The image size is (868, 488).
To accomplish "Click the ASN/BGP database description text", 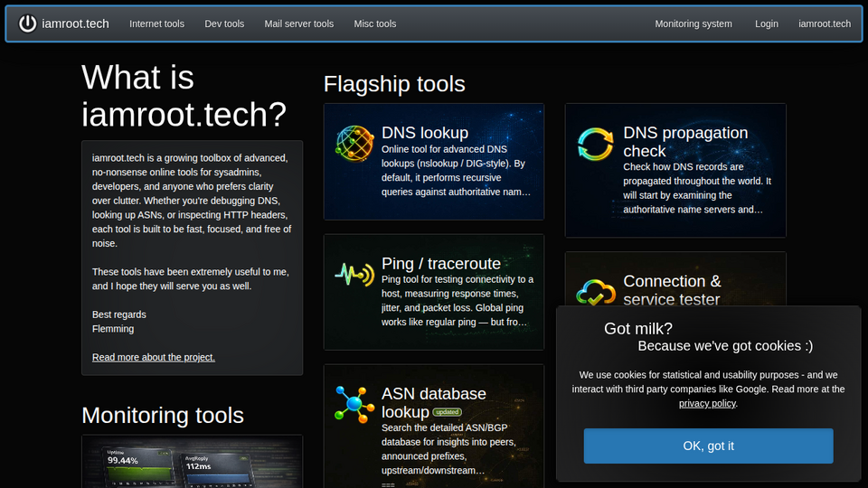I will click(x=448, y=449).
